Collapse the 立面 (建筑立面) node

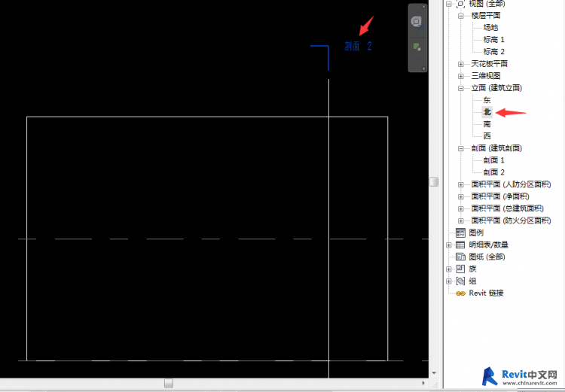tap(460, 88)
